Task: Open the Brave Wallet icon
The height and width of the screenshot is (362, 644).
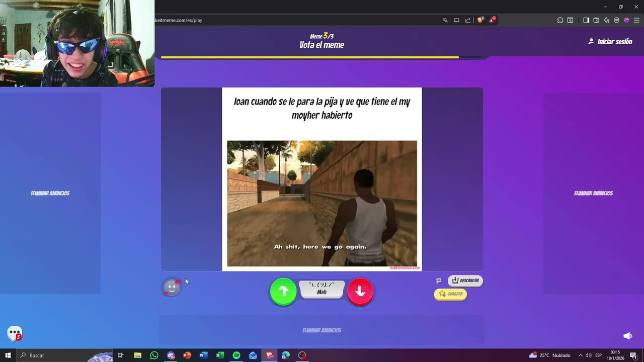Action: (596, 20)
